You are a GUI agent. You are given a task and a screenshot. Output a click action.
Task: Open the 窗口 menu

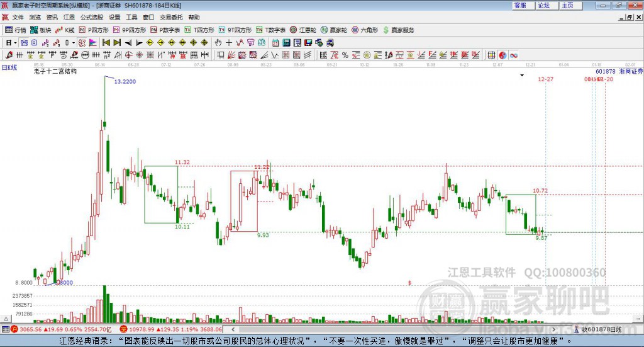click(148, 17)
